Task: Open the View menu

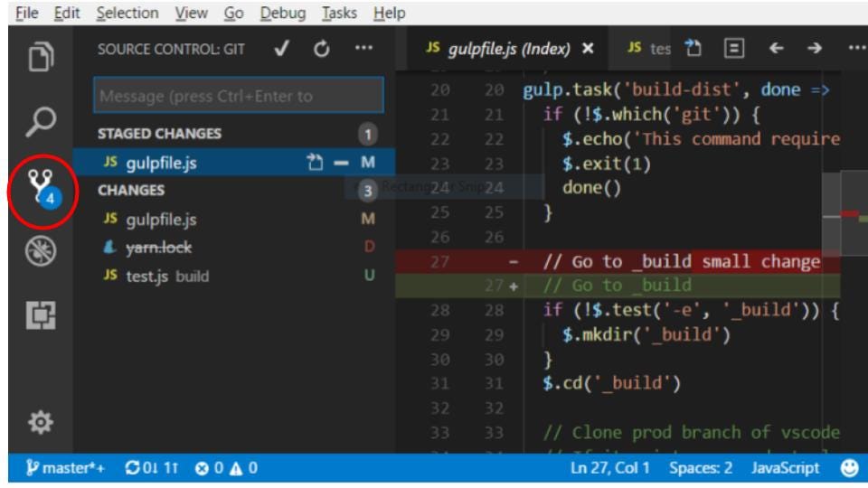Action: coord(192,13)
